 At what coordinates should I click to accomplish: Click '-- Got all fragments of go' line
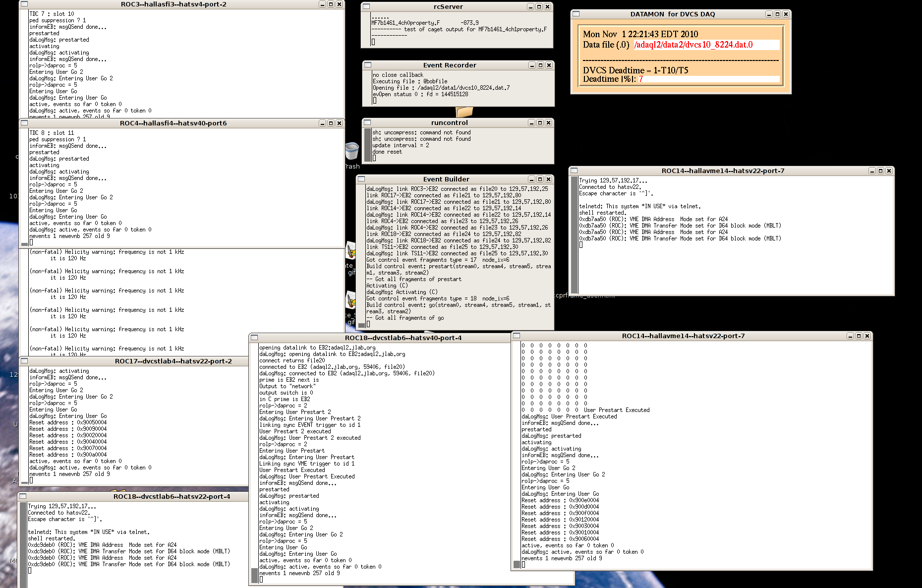(405, 318)
